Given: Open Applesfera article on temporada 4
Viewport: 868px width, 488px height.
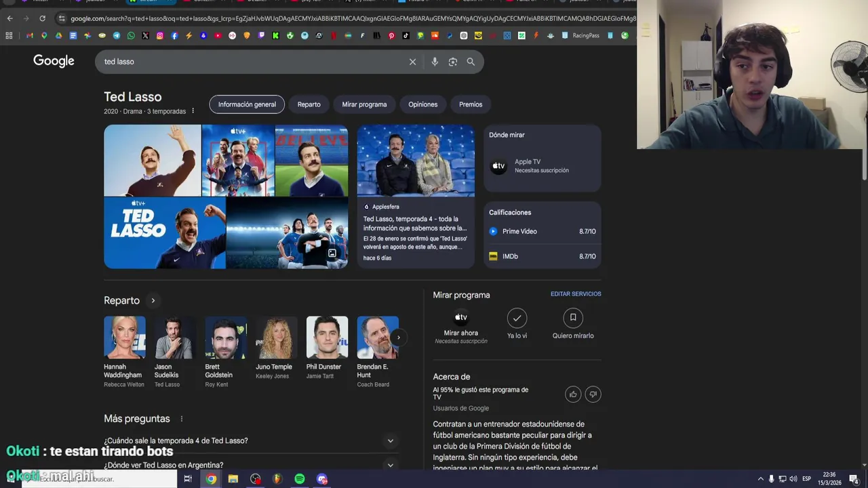Looking at the screenshot, I should pos(416,197).
